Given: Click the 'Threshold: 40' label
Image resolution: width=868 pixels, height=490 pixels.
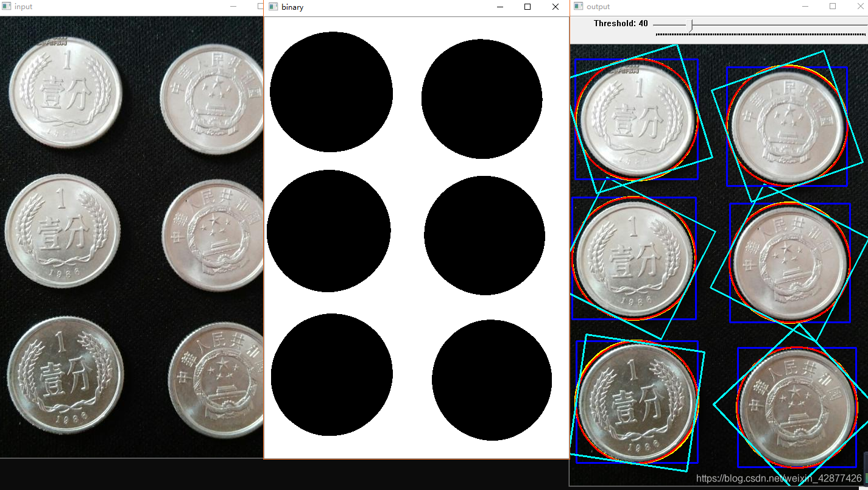Looking at the screenshot, I should coord(621,24).
